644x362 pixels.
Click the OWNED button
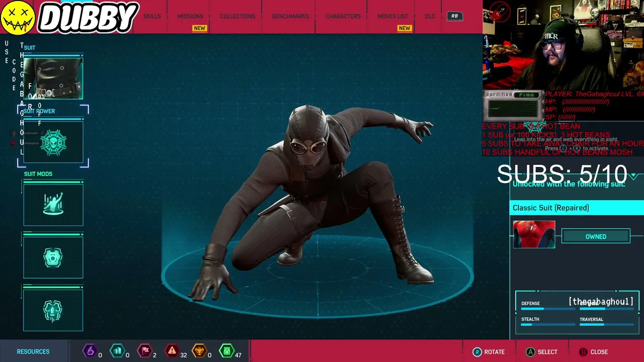tap(596, 236)
